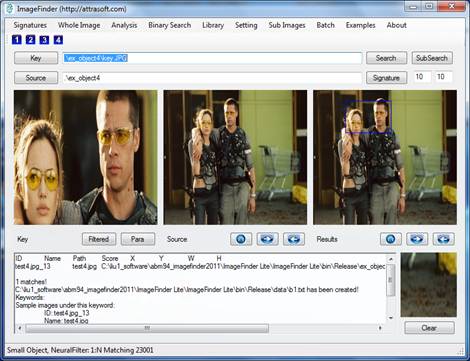Image resolution: width=470 pixels, height=361 pixels.
Task: Click the status bar Small Object NeuralFilter text
Action: (x=80, y=350)
